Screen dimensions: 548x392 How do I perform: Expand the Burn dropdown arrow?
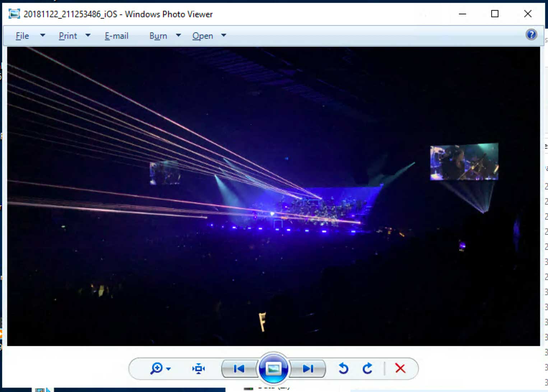(178, 35)
